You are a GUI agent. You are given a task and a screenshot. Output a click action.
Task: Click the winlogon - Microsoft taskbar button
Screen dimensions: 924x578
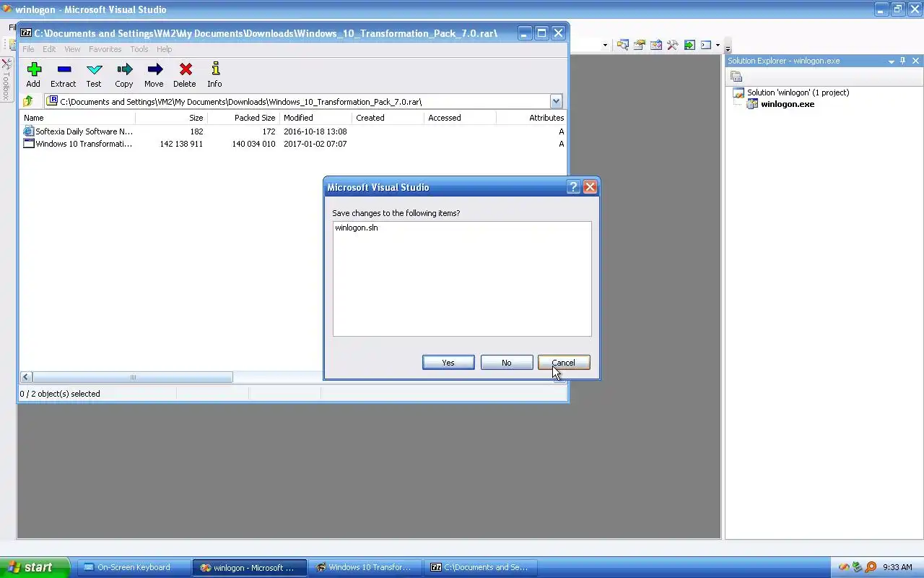point(249,568)
